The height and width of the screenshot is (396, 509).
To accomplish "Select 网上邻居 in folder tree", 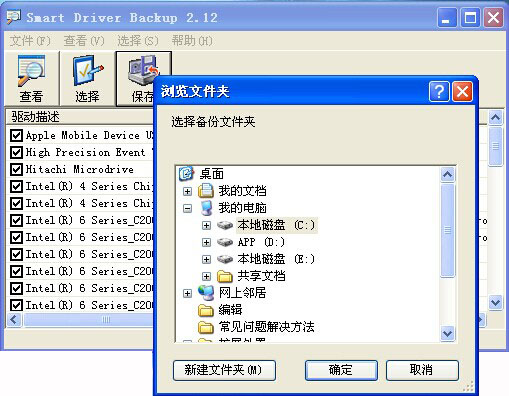I will (242, 293).
